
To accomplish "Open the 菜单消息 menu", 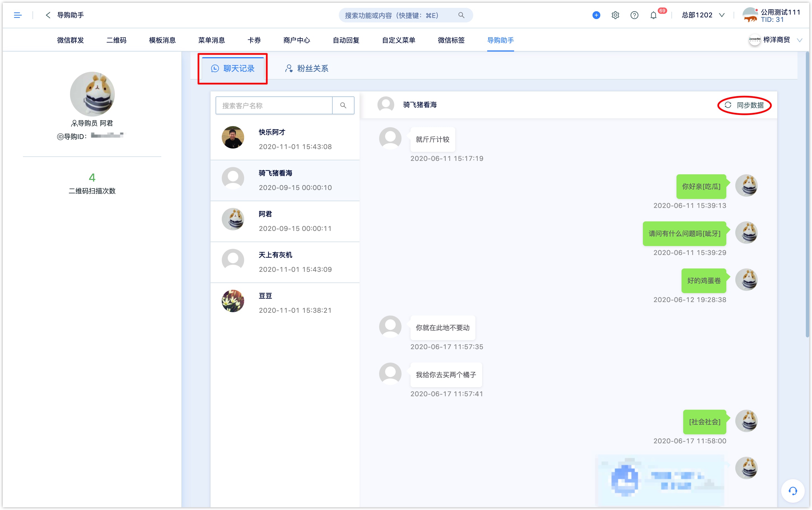I will 211,40.
